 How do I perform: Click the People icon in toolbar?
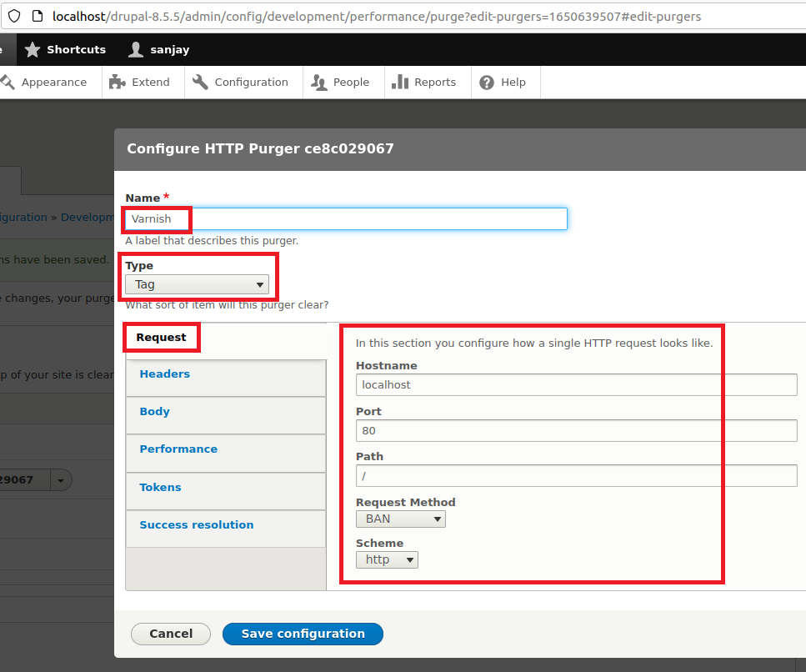tap(318, 82)
